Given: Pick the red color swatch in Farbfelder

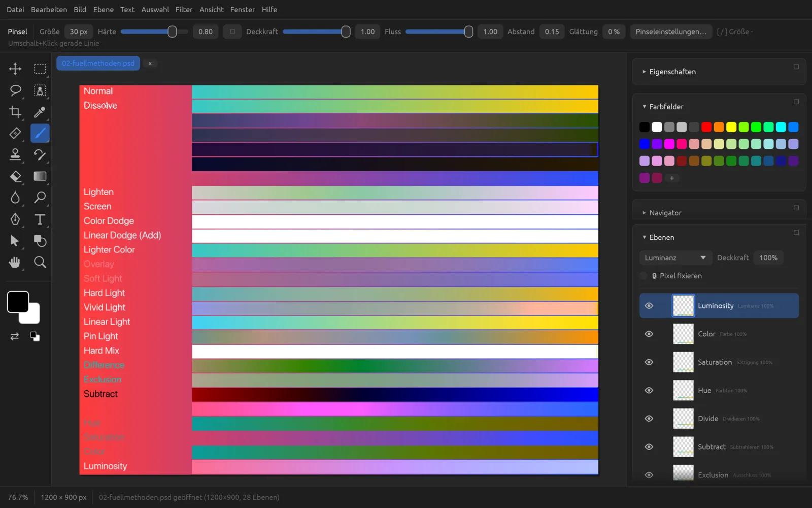Looking at the screenshot, I should tap(706, 127).
